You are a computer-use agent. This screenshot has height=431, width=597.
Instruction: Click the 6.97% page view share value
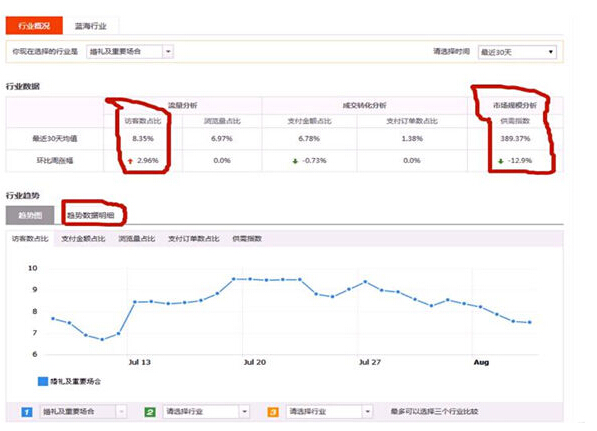(x=222, y=139)
